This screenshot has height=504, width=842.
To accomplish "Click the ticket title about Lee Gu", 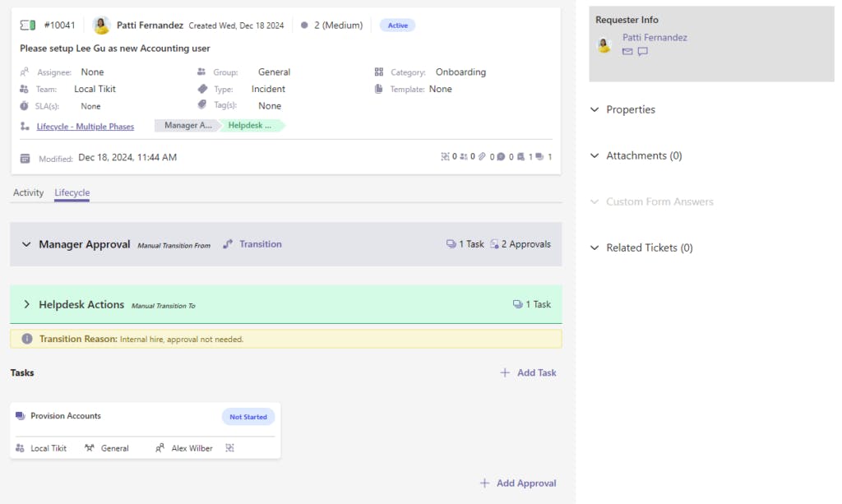I will [115, 49].
